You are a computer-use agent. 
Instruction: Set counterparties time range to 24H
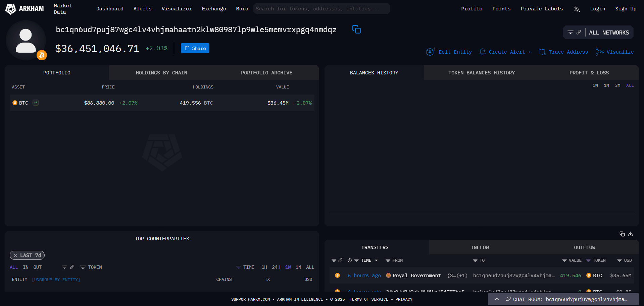[276, 267]
